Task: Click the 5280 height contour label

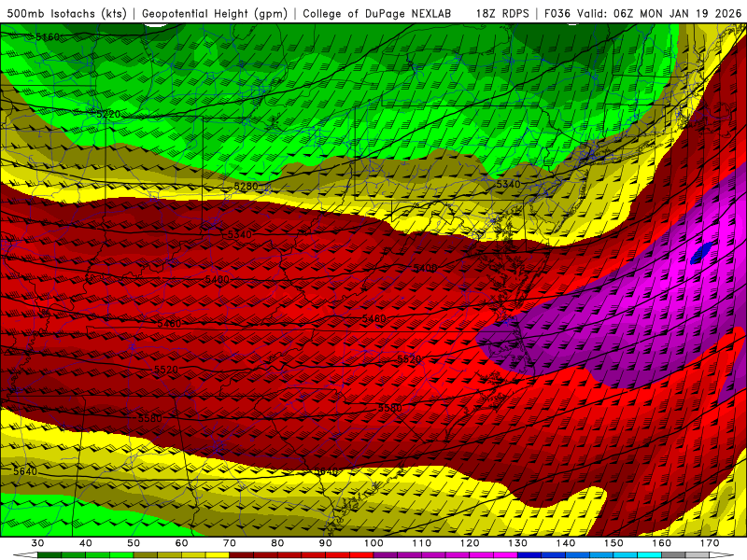Action: pyautogui.click(x=246, y=186)
